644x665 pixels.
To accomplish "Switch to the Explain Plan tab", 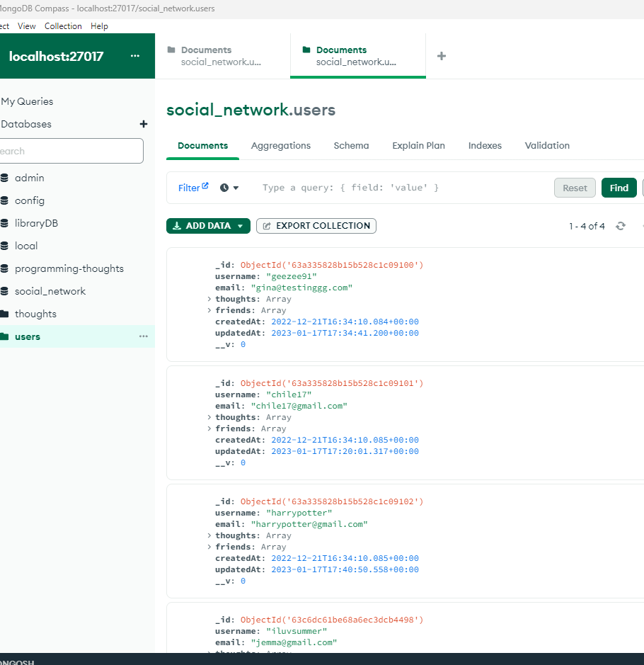I will click(419, 145).
